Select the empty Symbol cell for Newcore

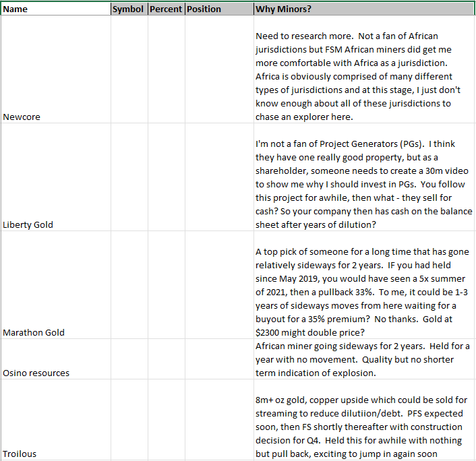pyautogui.click(x=128, y=69)
